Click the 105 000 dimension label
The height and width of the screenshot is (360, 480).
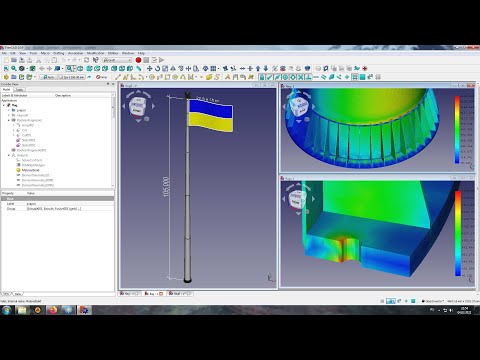click(x=166, y=187)
